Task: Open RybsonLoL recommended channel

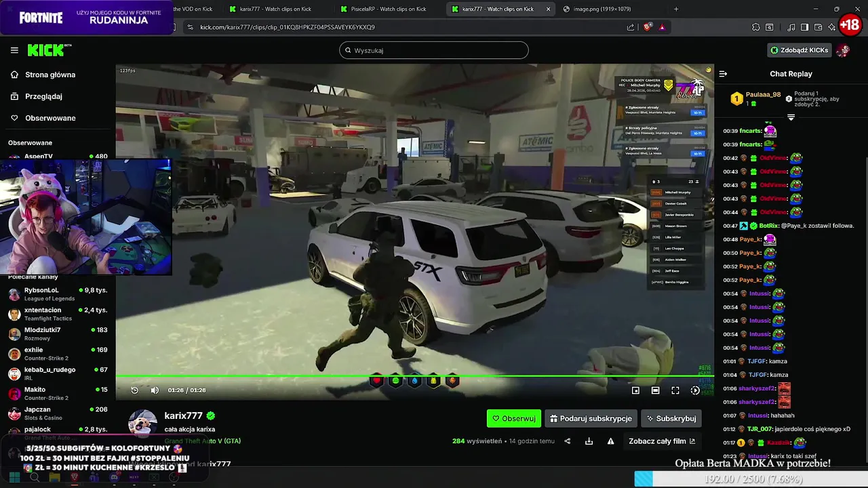Action: pos(58,294)
